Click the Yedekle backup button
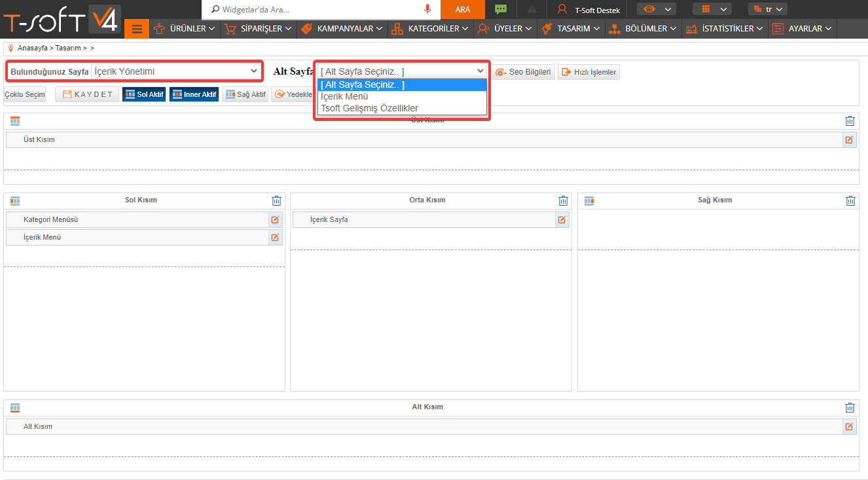This screenshot has height=480, width=868. tap(293, 94)
